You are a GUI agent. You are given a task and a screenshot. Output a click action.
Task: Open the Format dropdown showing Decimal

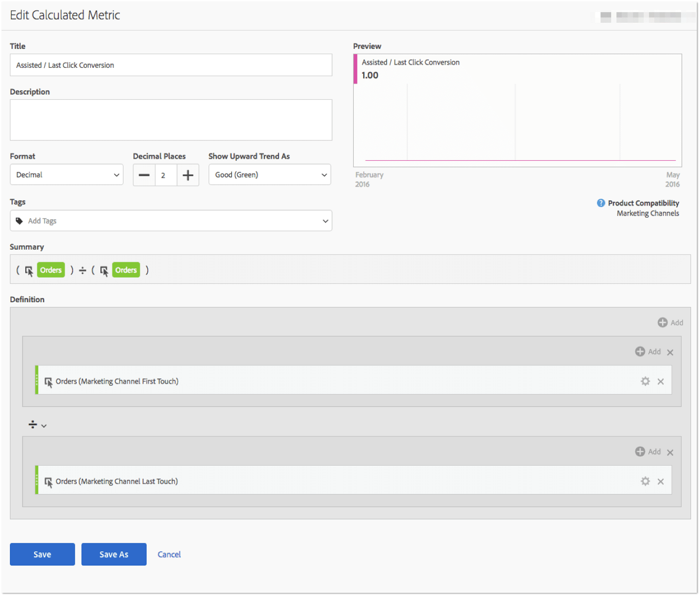point(66,174)
